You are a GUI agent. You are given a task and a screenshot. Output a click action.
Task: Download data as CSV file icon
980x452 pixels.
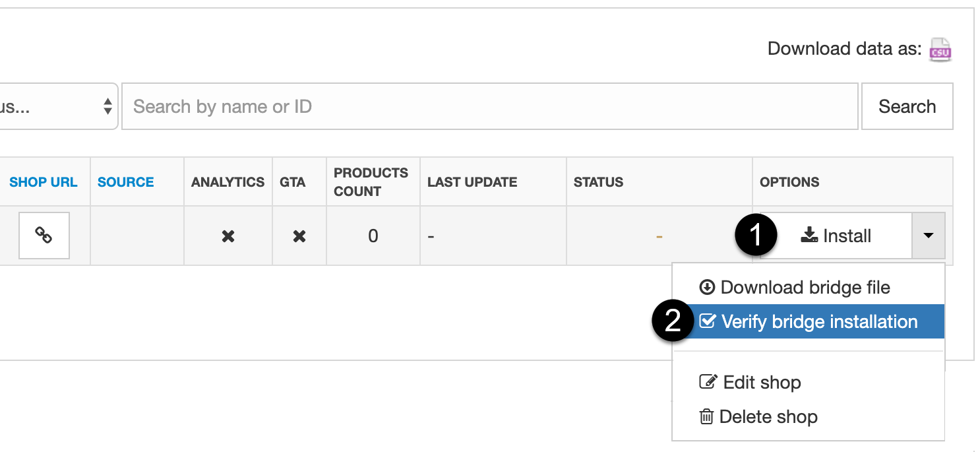coord(940,49)
